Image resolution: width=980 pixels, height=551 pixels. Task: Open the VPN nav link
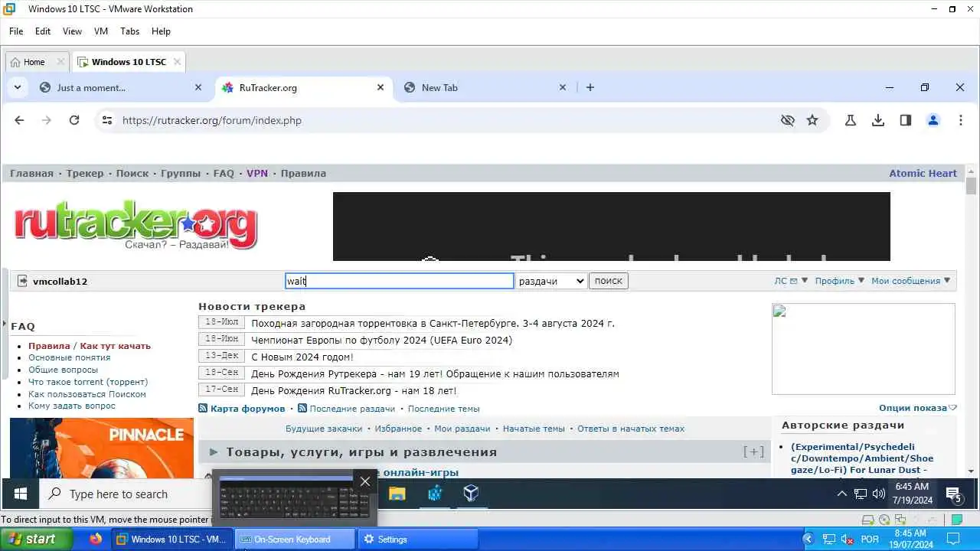[x=257, y=173]
